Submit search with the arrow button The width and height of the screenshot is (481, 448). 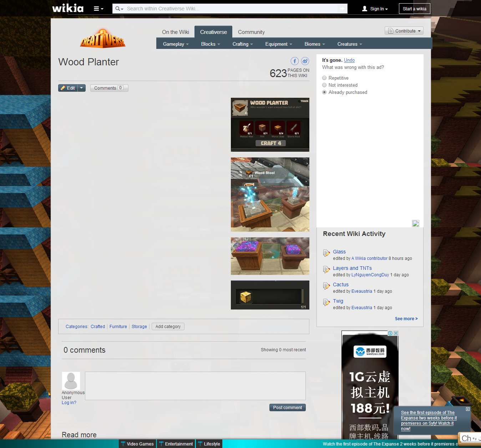(x=343, y=9)
